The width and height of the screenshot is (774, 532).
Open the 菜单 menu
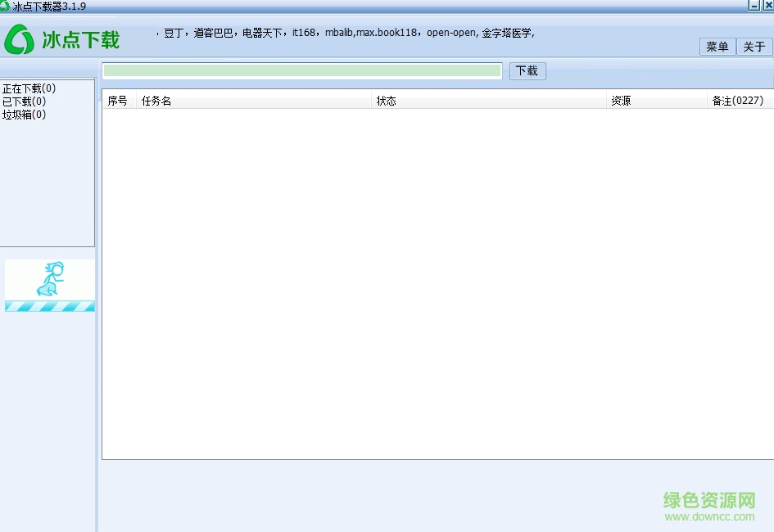tap(717, 47)
